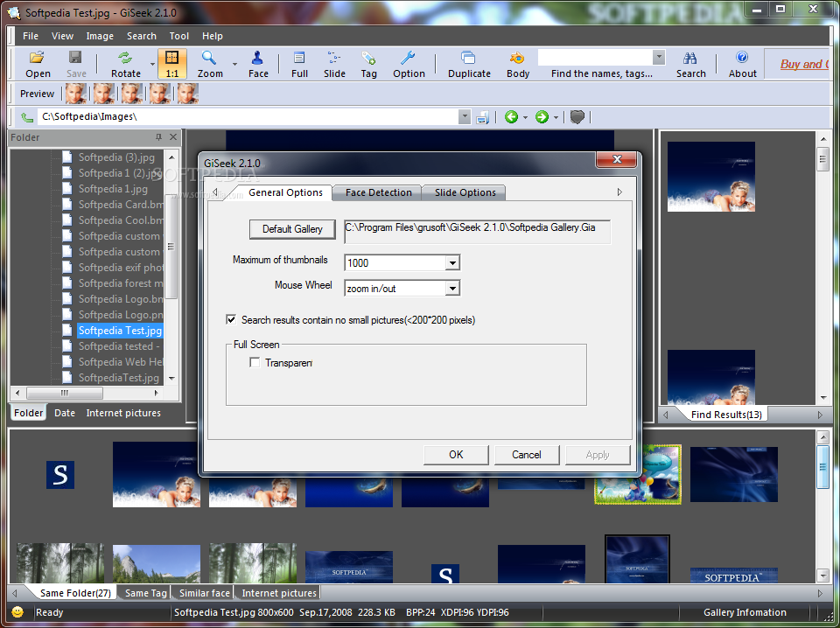Open Internet pictures tab under folder panel
Image resolution: width=840 pixels, height=628 pixels.
(123, 413)
